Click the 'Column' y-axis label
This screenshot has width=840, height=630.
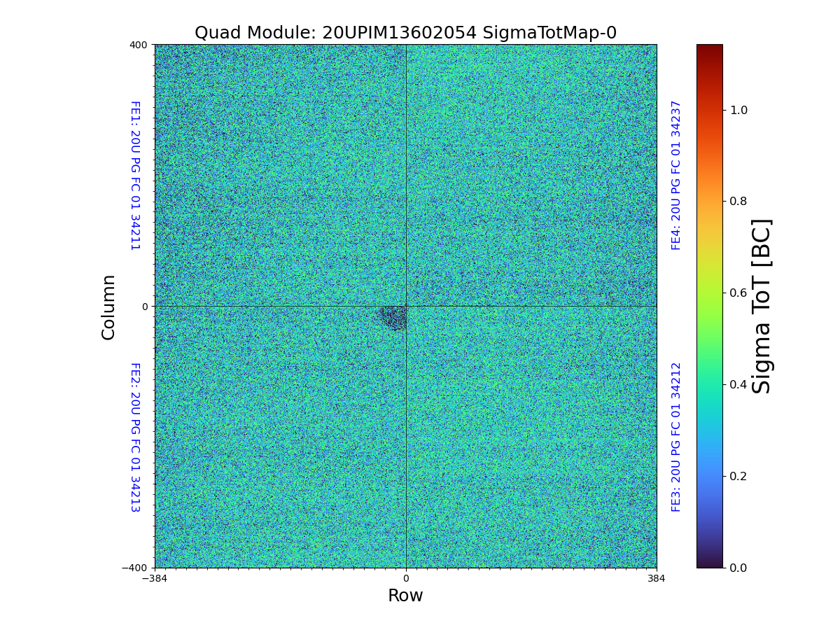[x=108, y=307]
